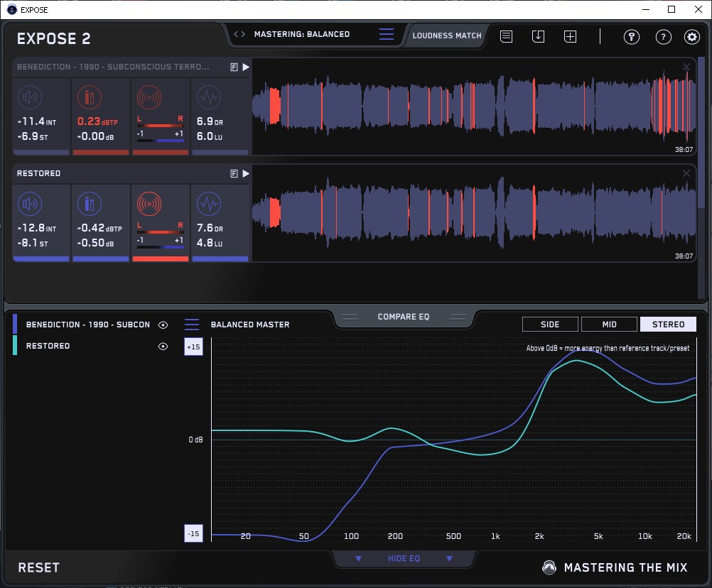Click the true peak icon for Benediction track
The width and height of the screenshot is (712, 588).
[x=89, y=97]
